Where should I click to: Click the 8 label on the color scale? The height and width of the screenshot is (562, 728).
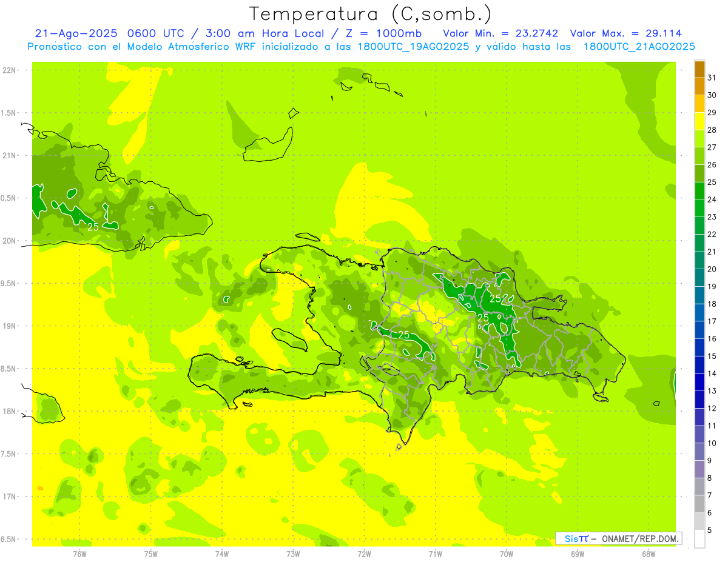click(710, 478)
